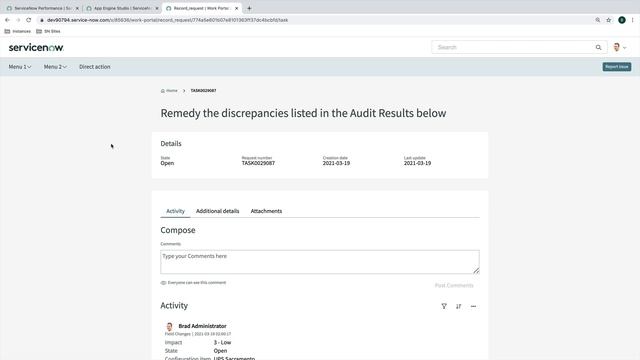Click the request number TASK0029087 value
The height and width of the screenshot is (360, 640).
(258, 163)
